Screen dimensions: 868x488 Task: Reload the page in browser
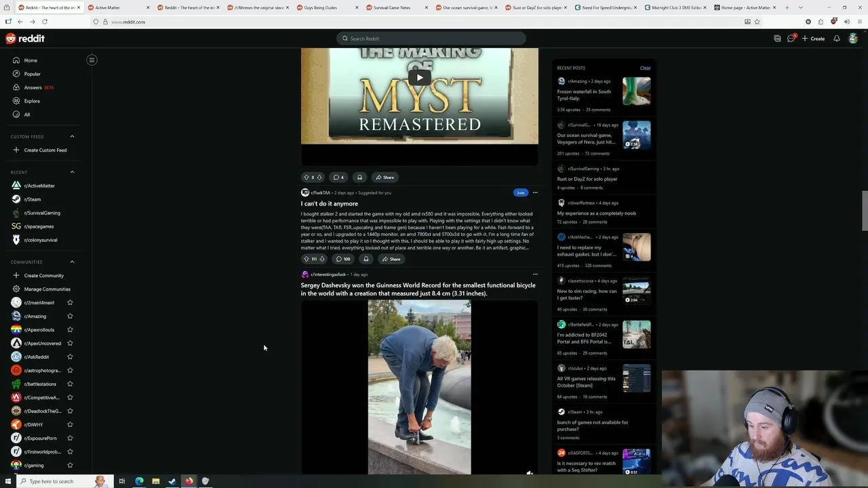(45, 22)
